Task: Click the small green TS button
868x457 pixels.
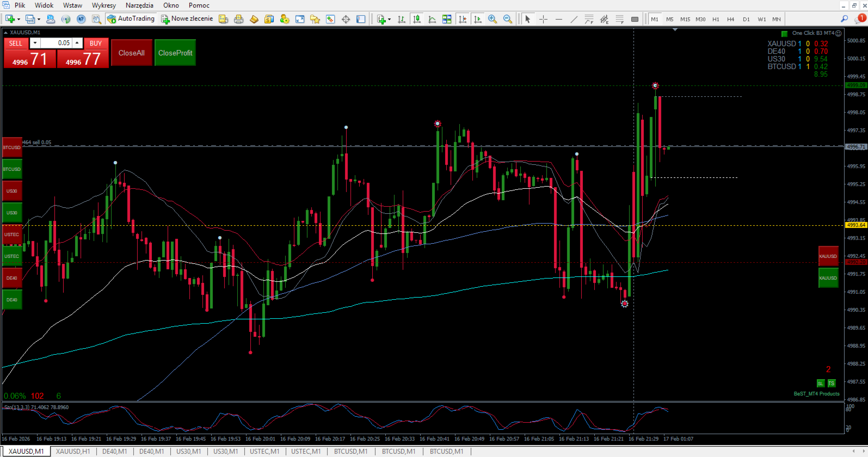Action: click(831, 384)
